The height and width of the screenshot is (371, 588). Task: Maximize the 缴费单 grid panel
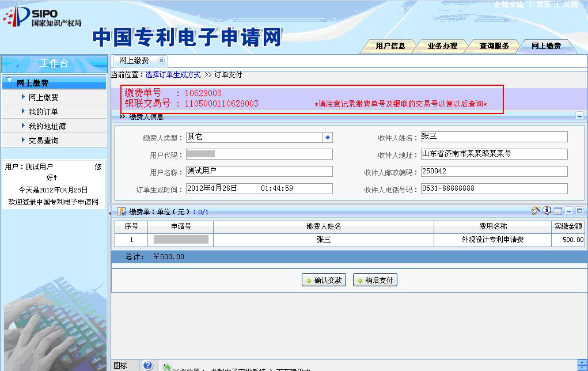pos(579,211)
